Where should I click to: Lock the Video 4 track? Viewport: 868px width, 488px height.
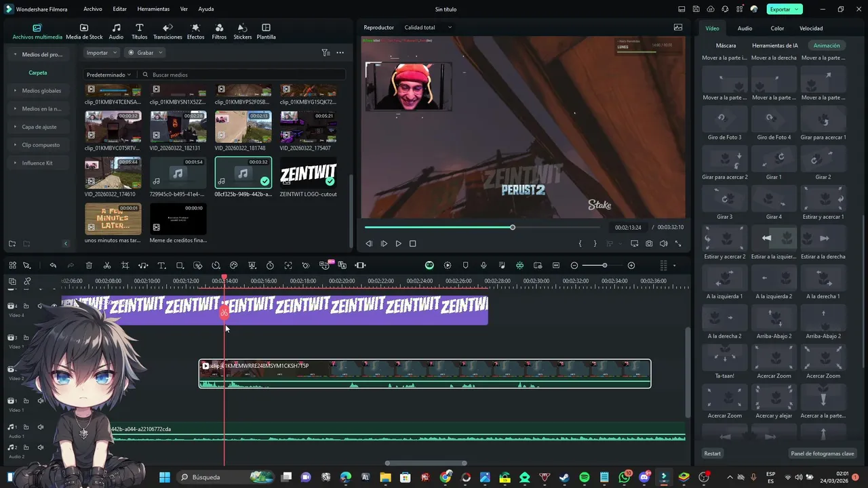coord(26,306)
